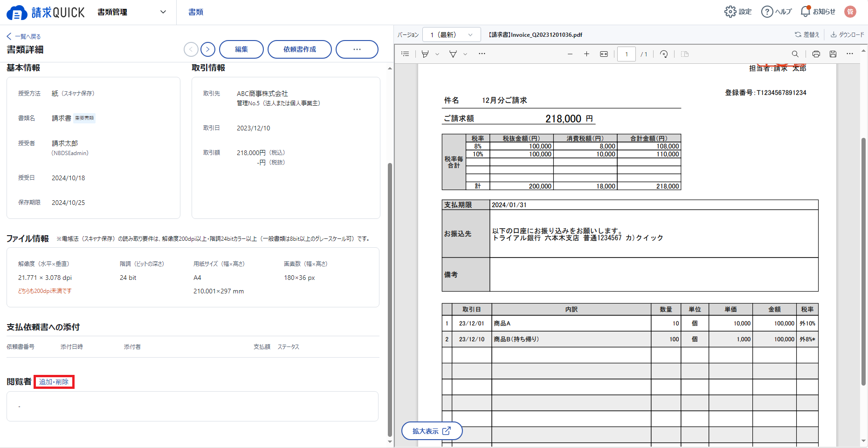Click 保存期限 value 2024/10/25
868x448 pixels.
(69, 203)
